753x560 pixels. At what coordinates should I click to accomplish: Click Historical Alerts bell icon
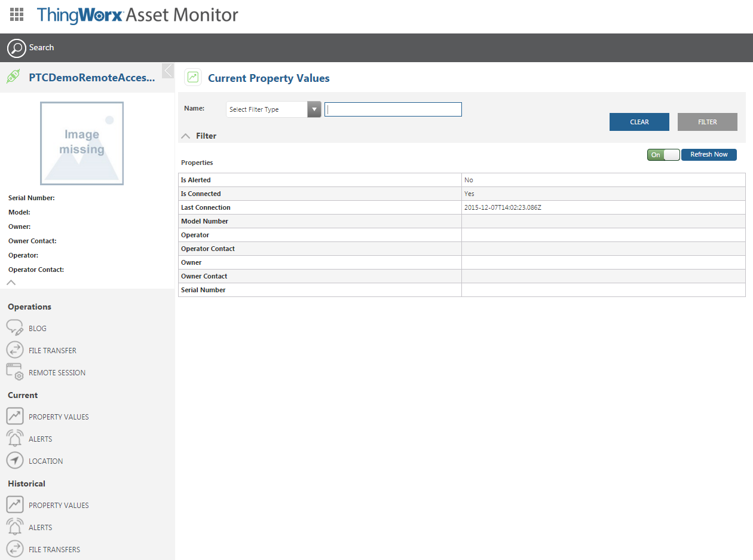(15, 527)
